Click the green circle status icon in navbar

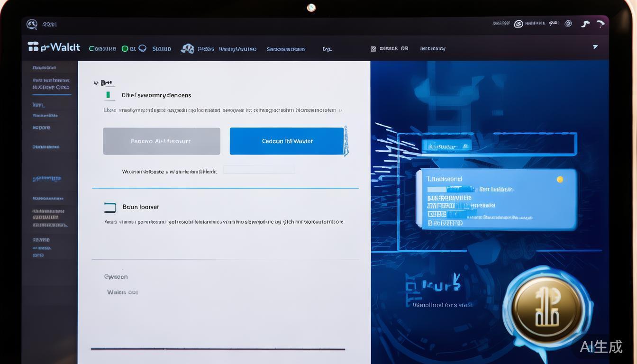(x=125, y=48)
